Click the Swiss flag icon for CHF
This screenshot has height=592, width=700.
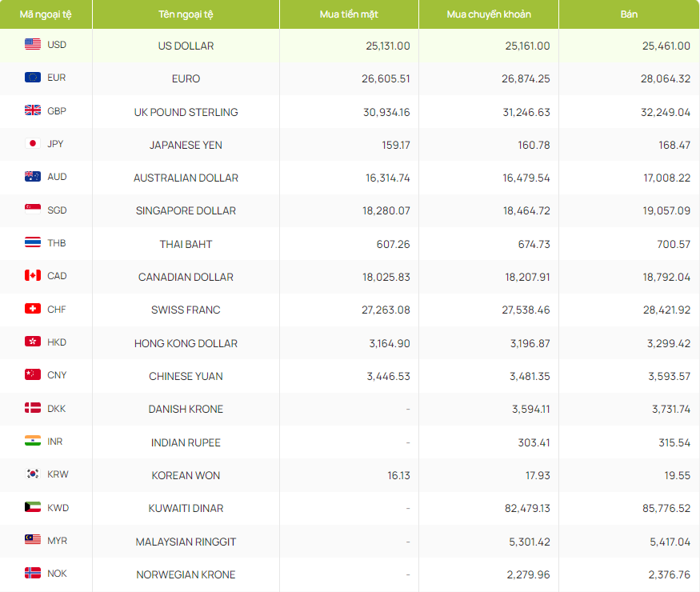(x=33, y=309)
